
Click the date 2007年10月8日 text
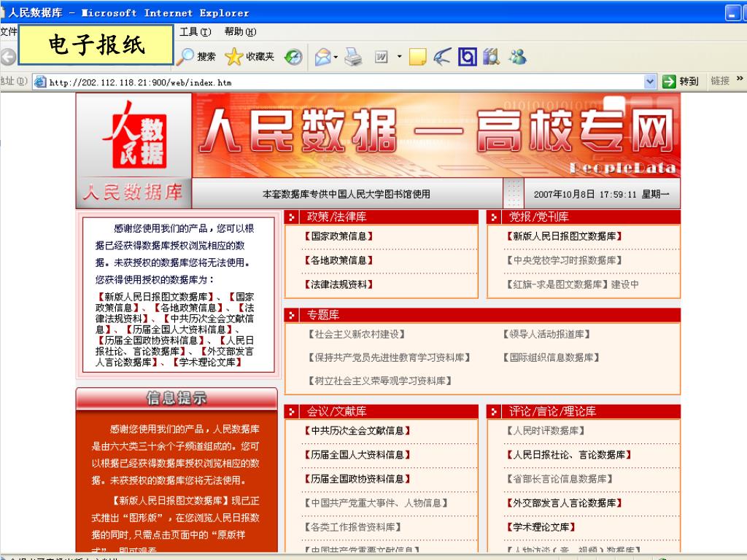tap(564, 194)
